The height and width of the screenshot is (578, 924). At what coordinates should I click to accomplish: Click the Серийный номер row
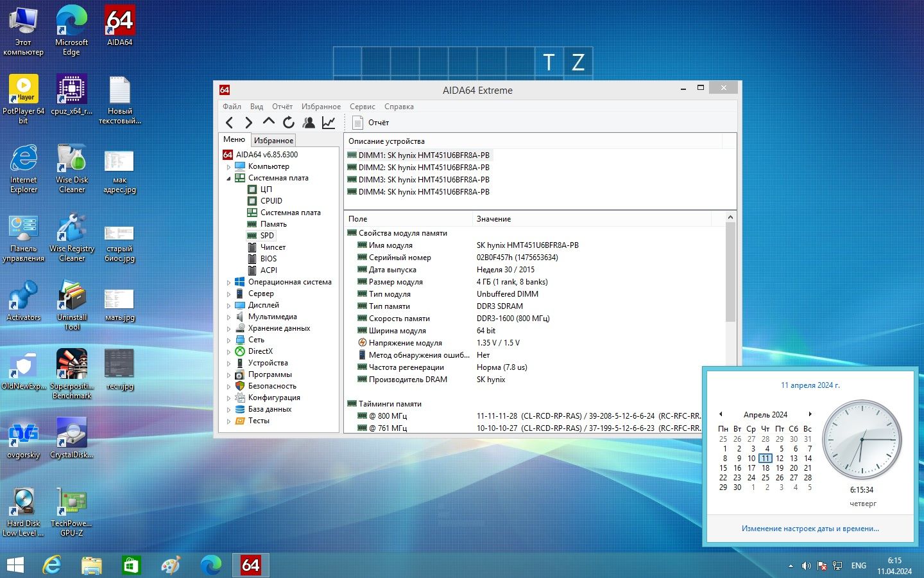coord(535,258)
